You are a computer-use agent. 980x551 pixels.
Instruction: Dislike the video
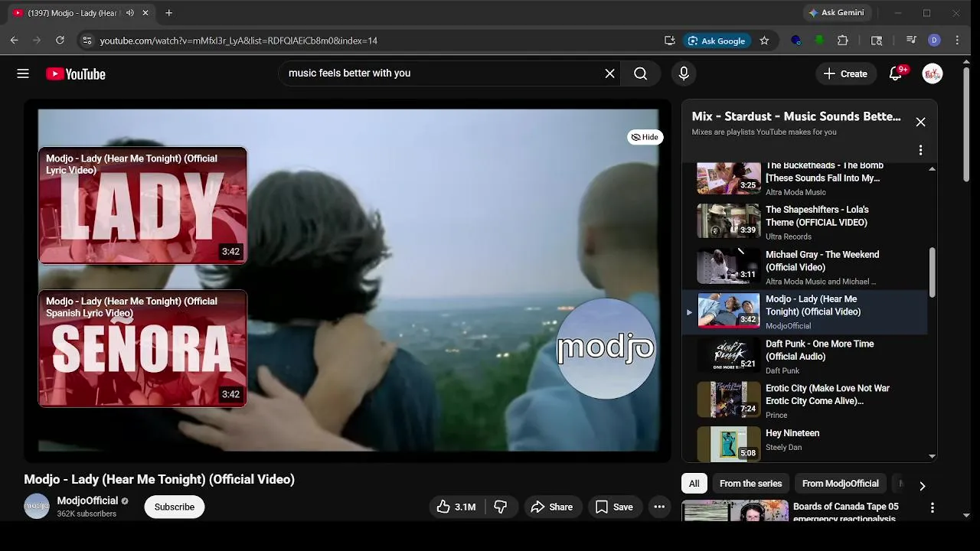click(x=501, y=507)
